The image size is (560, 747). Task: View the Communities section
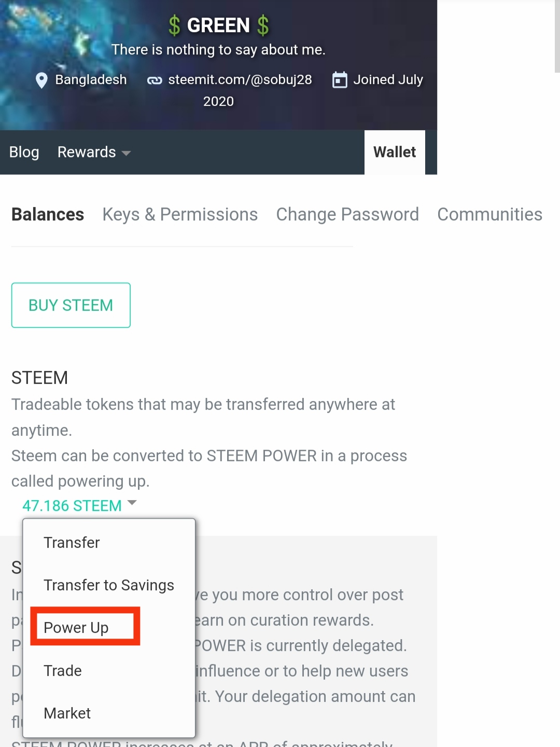pyautogui.click(x=489, y=214)
